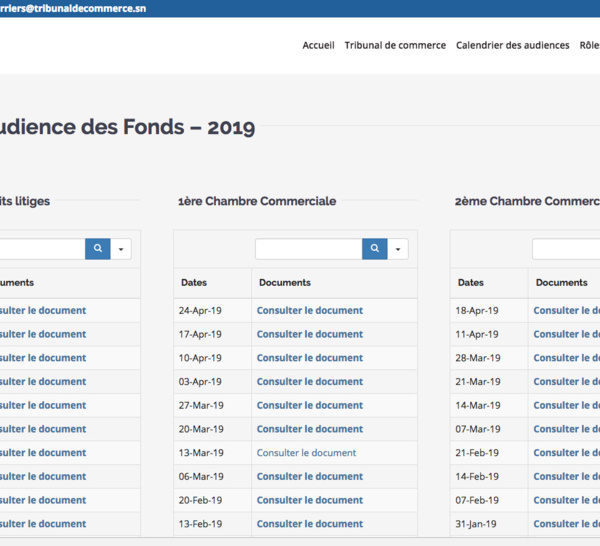Open first Petits litiges document link
The height and width of the screenshot is (546, 600).
pos(43,310)
